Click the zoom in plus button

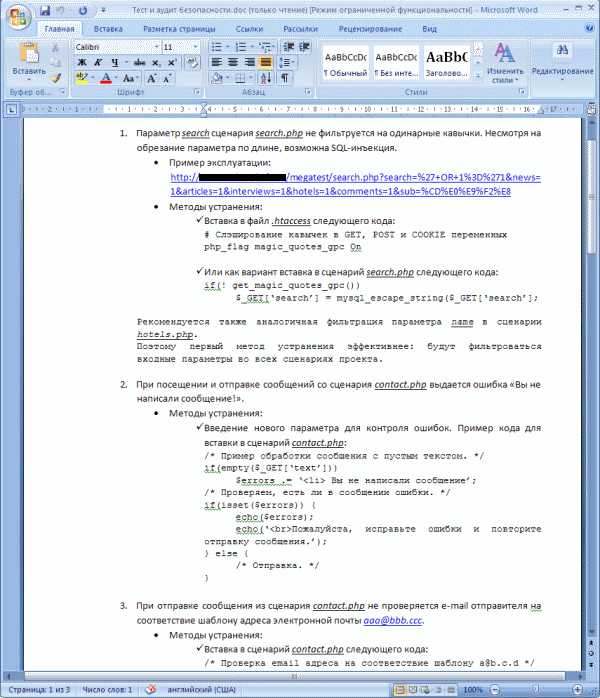[x=577, y=690]
